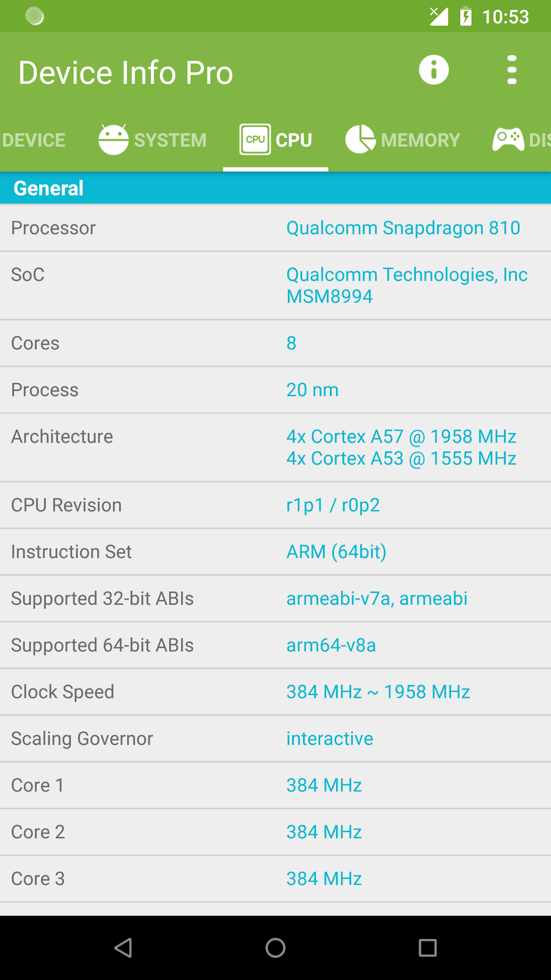Select the Architecture Cortex row
This screenshot has height=980, width=551.
click(275, 448)
